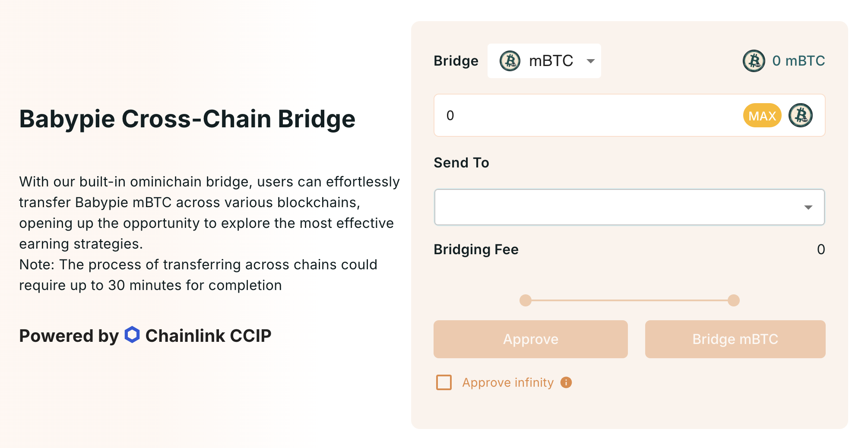Click the left progress step dot
The image size is (868, 448).
pyautogui.click(x=525, y=300)
